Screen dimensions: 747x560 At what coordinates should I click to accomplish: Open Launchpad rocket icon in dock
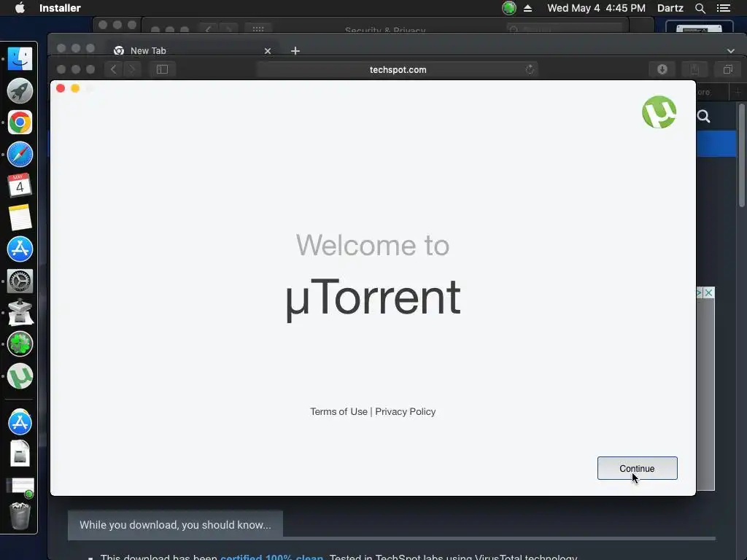tap(20, 90)
